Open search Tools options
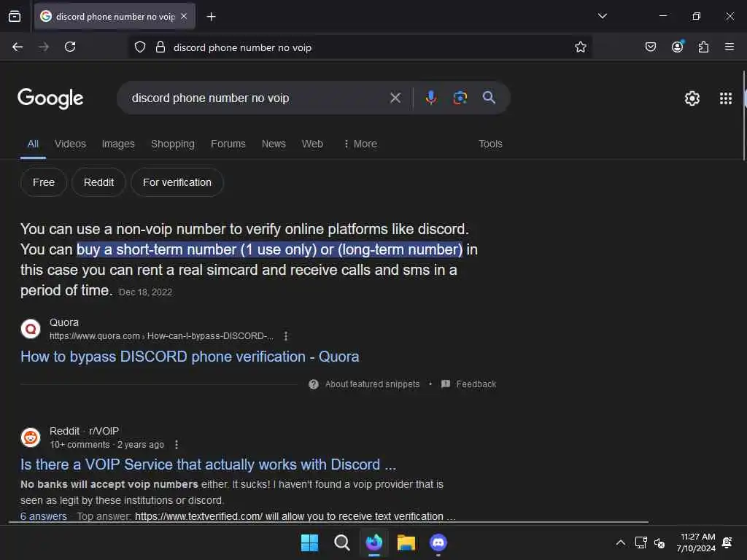The width and height of the screenshot is (747, 560). pos(490,144)
